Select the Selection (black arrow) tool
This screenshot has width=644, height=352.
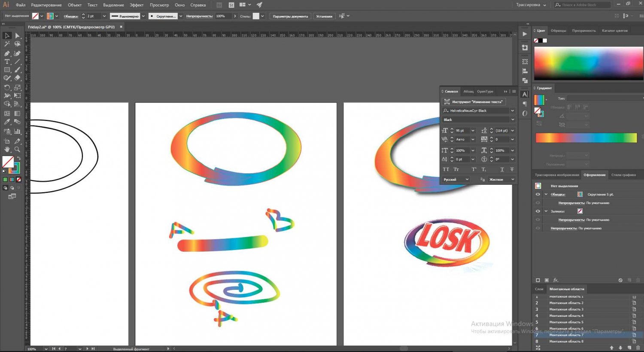coord(7,36)
